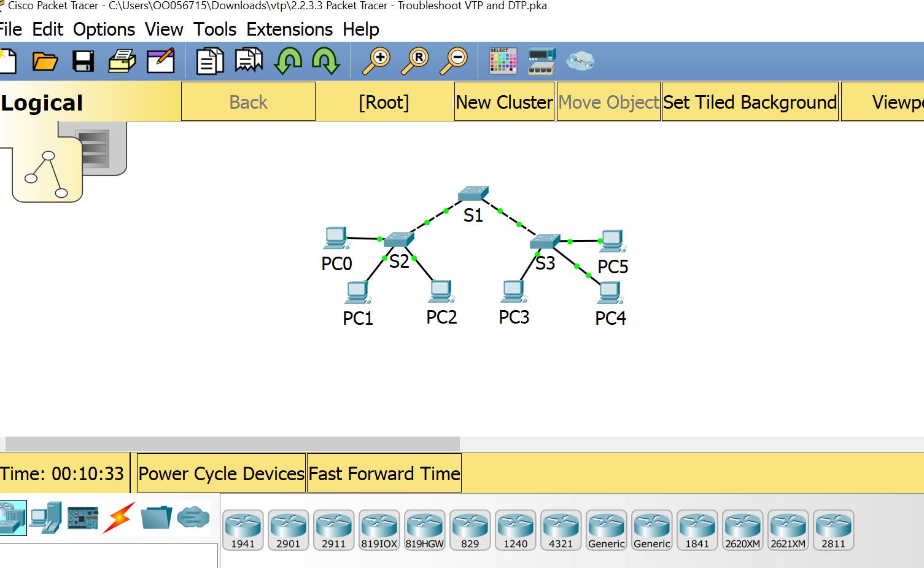Viewport: 924px width, 568px height.
Task: Pick the 2901 router device
Action: [289, 530]
